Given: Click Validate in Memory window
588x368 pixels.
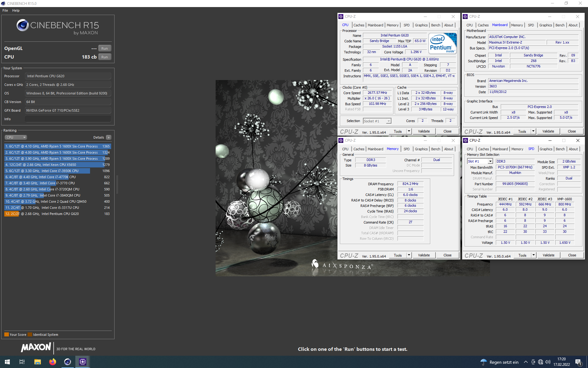Looking at the screenshot, I should point(424,255).
